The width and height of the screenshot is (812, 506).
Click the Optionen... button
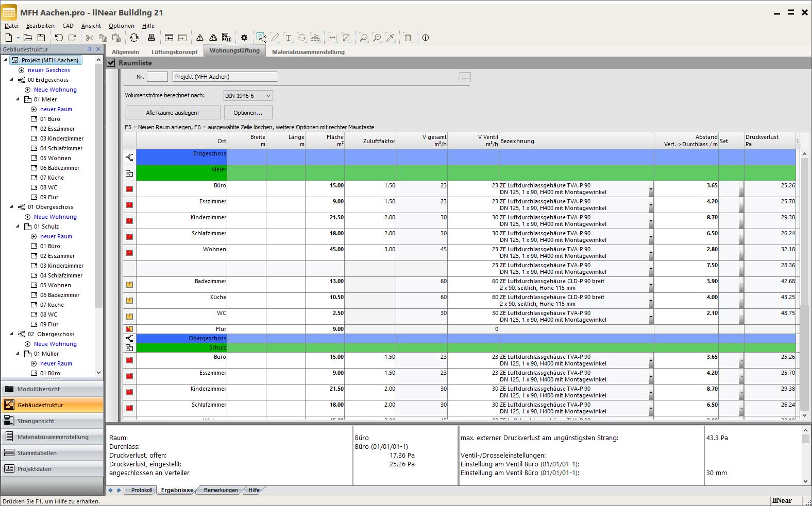pos(248,113)
